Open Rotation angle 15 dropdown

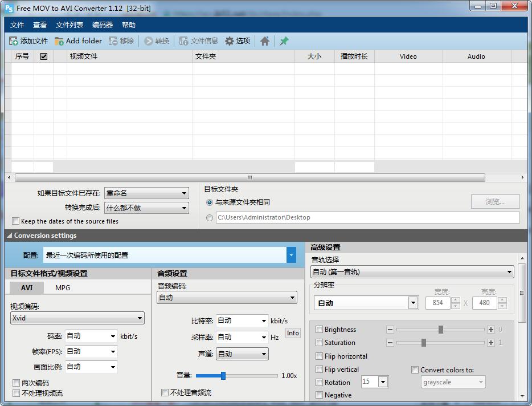383,382
